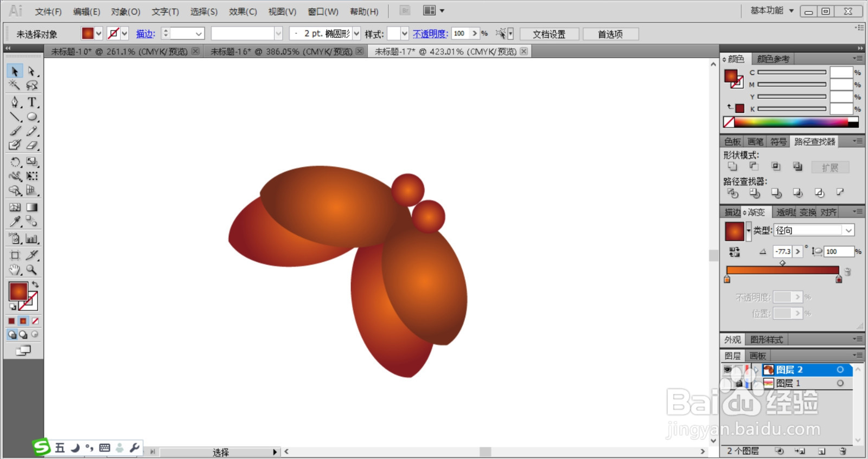Click Unite shape mode in Pathfinder
The image size is (868, 459).
click(732, 166)
